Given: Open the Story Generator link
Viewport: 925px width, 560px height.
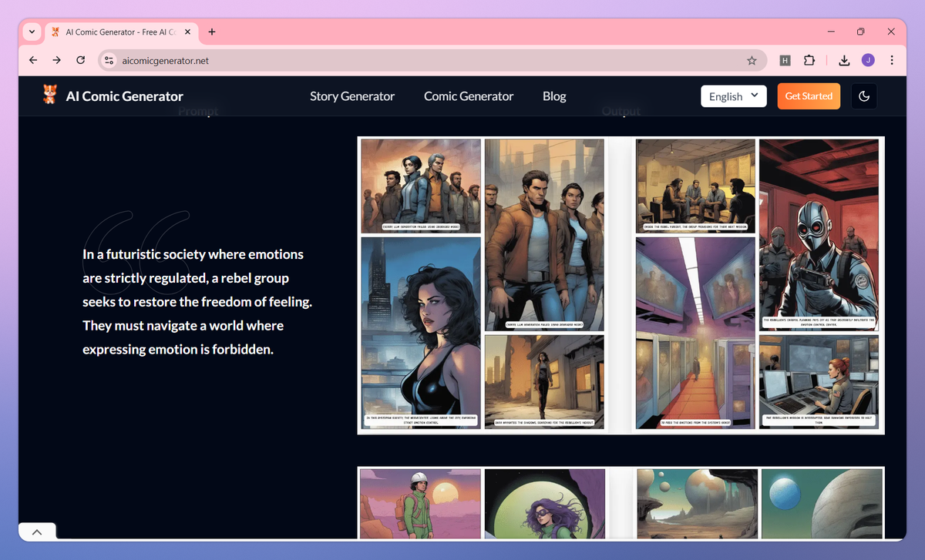Looking at the screenshot, I should tap(351, 96).
